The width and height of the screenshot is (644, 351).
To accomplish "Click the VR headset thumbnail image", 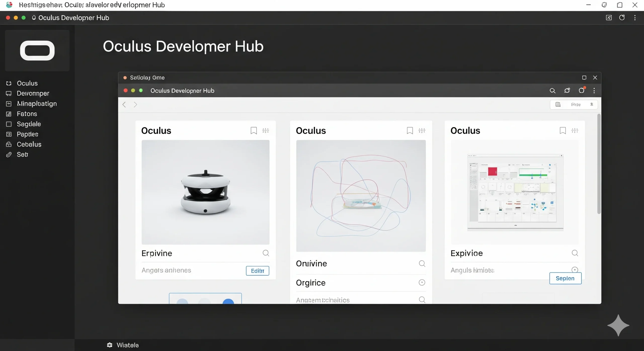I will pos(205,192).
